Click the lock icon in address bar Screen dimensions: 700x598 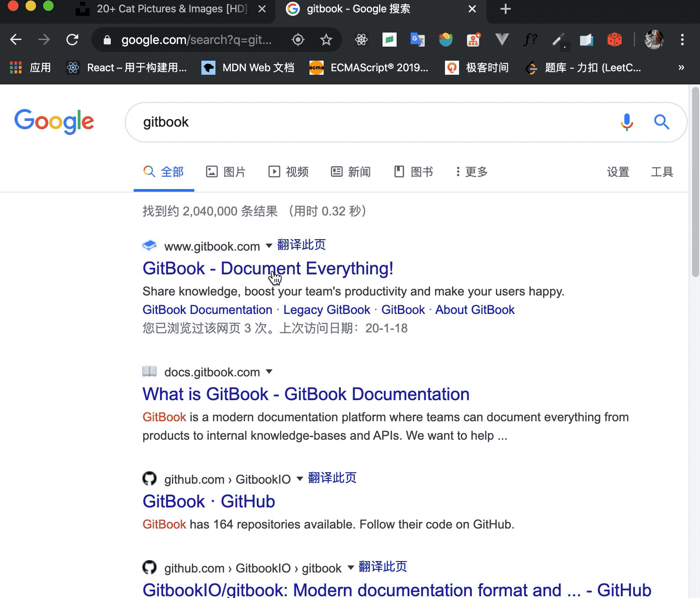107,40
